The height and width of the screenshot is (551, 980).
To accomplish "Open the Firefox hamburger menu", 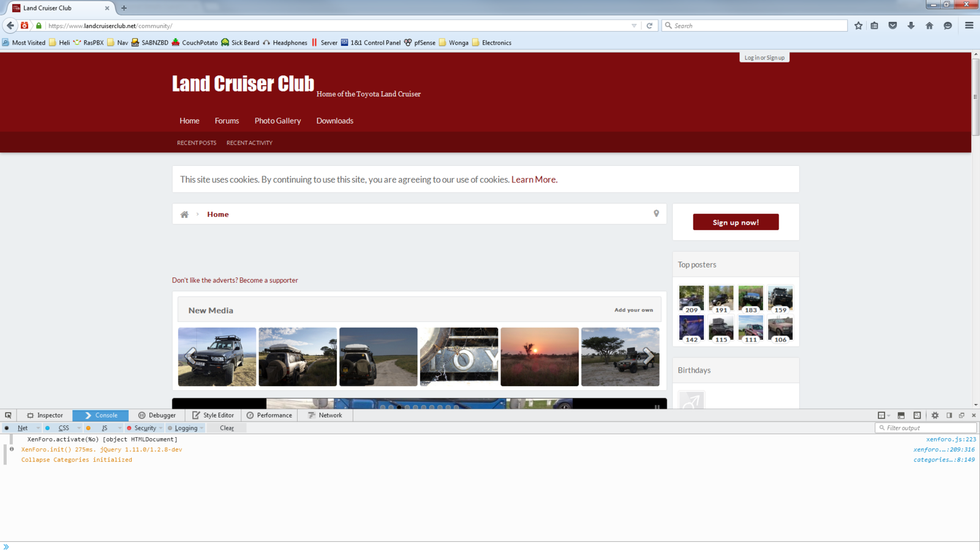I will 969,26.
